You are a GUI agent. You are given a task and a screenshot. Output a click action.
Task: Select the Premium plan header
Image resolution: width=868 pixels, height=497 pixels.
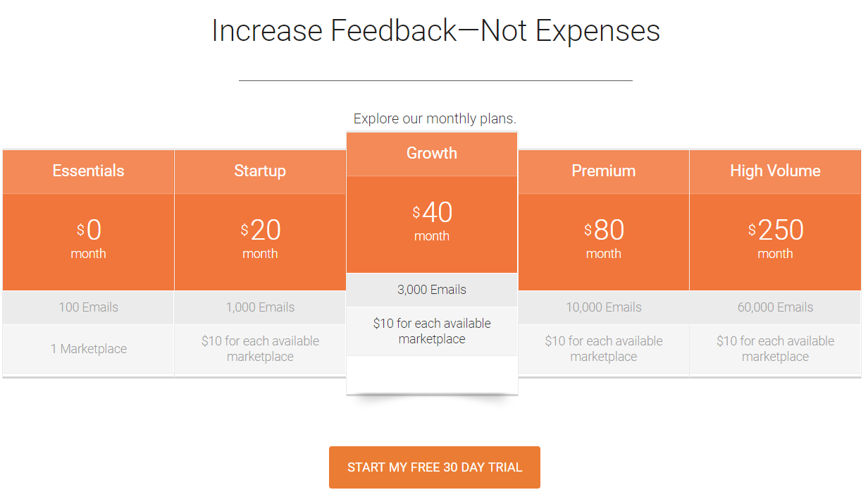(604, 171)
